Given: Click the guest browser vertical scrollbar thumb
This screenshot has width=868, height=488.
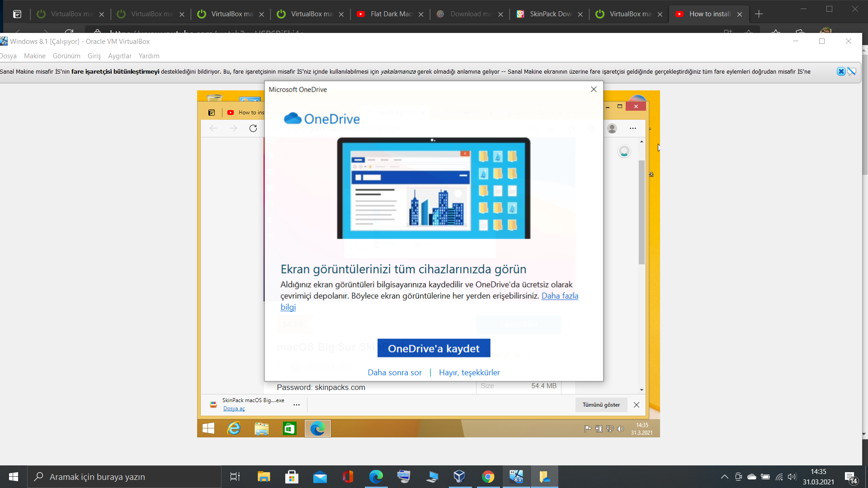Looking at the screenshot, I should 642,212.
